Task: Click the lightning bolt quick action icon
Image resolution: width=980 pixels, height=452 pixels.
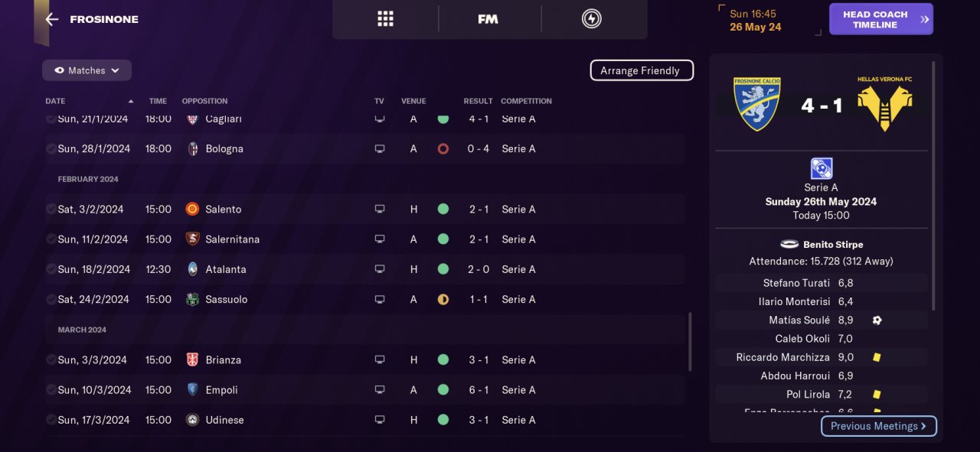Action: pos(591,19)
